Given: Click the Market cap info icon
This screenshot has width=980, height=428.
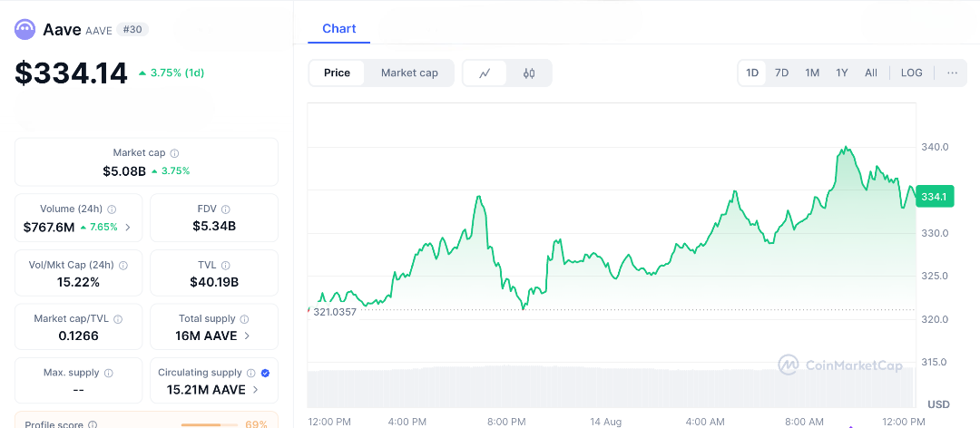Looking at the screenshot, I should [x=175, y=153].
